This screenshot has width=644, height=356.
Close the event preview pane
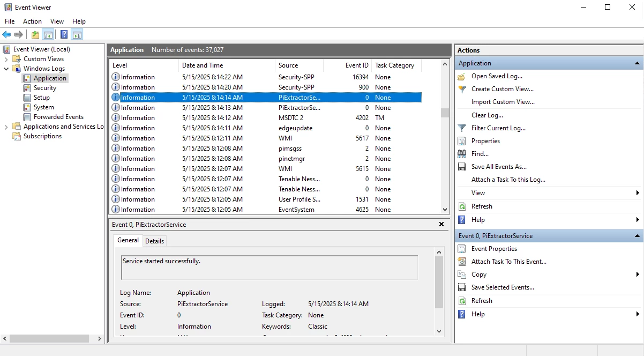(441, 225)
